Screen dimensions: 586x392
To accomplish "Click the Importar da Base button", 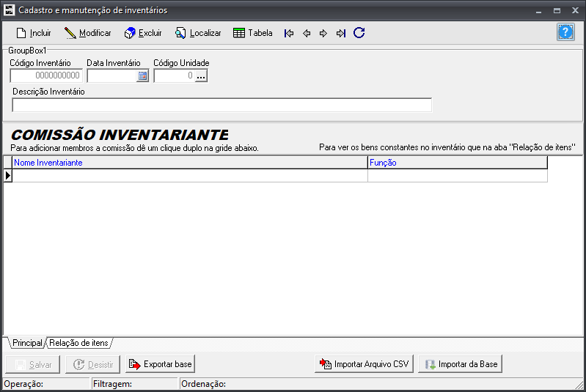I will pyautogui.click(x=460, y=364).
